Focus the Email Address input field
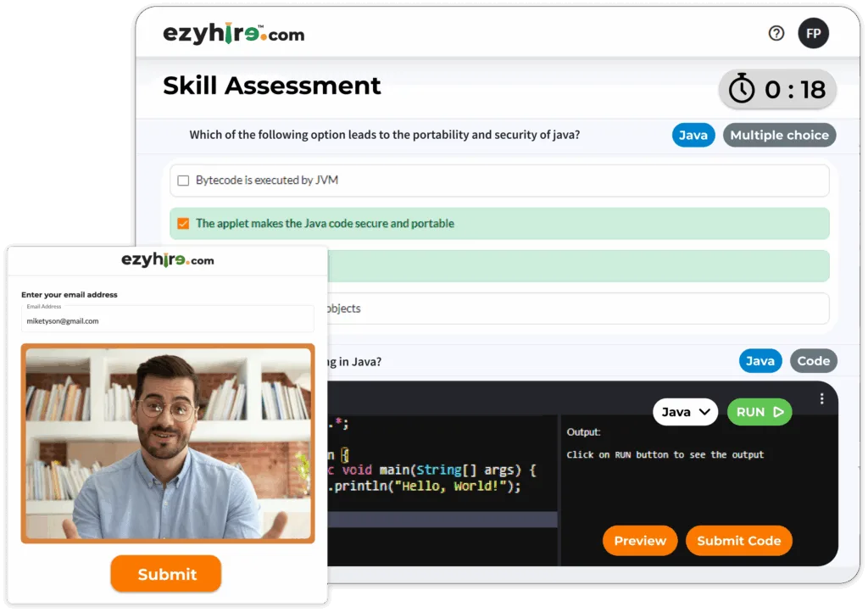Image resolution: width=868 pixels, height=612 pixels. click(167, 320)
